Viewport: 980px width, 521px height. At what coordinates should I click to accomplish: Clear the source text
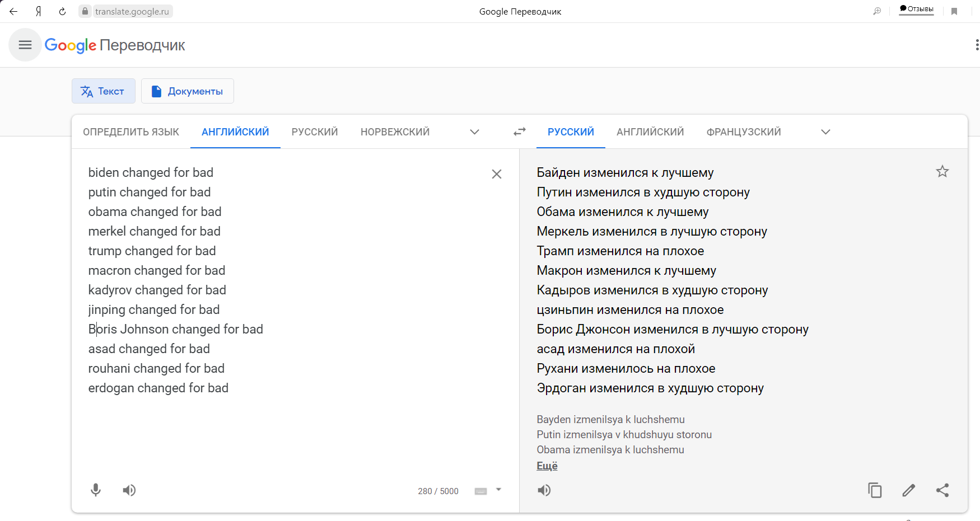coord(496,174)
